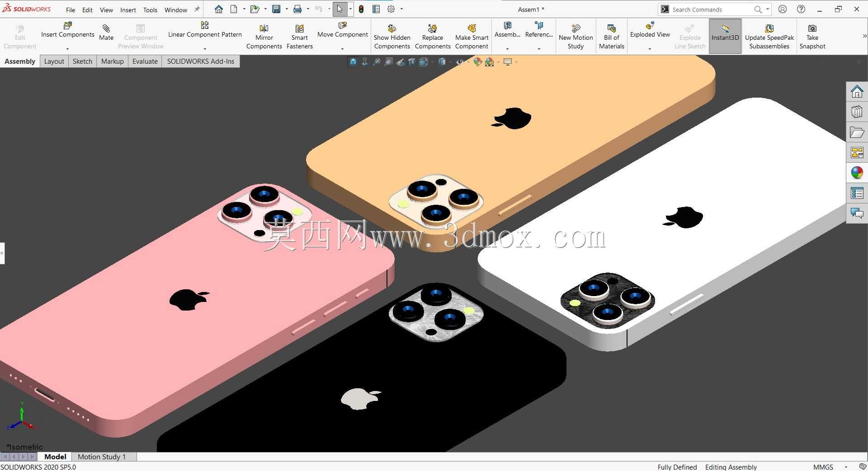Viewport: 868px width, 471px height.
Task: Switch to the Sketch tab
Action: point(82,61)
